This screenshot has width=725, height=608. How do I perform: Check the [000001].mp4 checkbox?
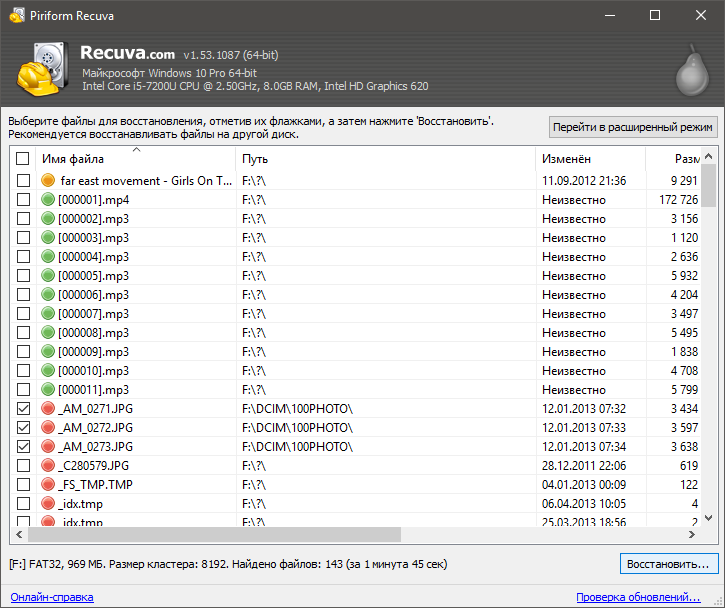[23, 199]
